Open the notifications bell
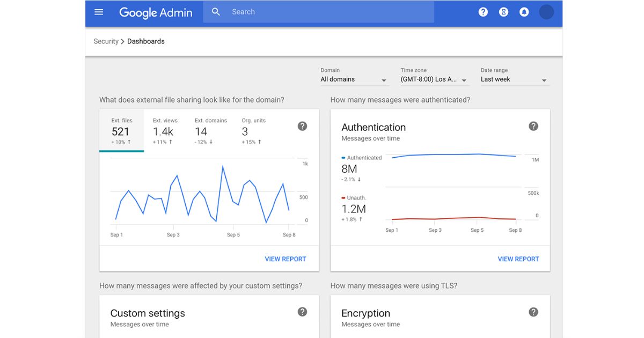The width and height of the screenshot is (644, 338). coord(524,12)
